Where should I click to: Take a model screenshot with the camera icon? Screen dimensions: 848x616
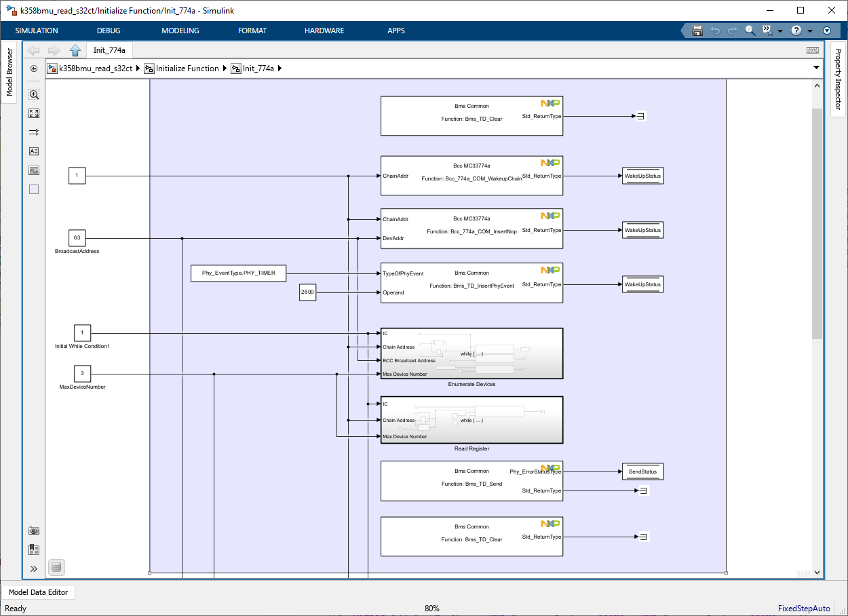pos(33,531)
